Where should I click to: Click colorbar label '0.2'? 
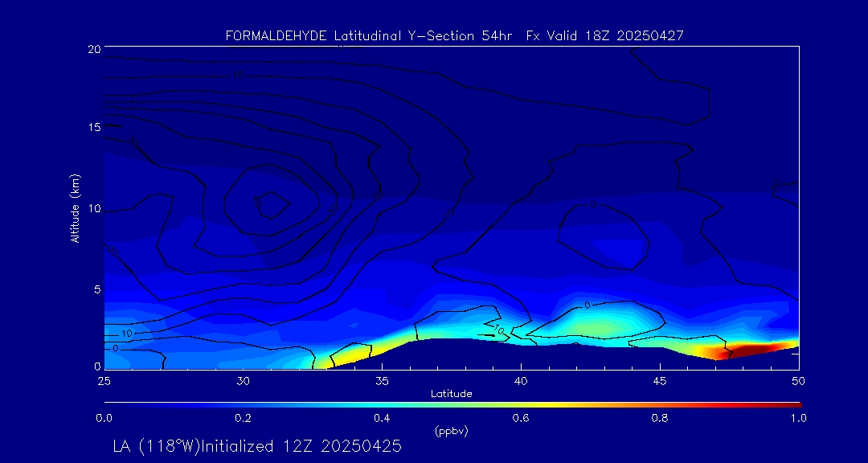tap(243, 418)
